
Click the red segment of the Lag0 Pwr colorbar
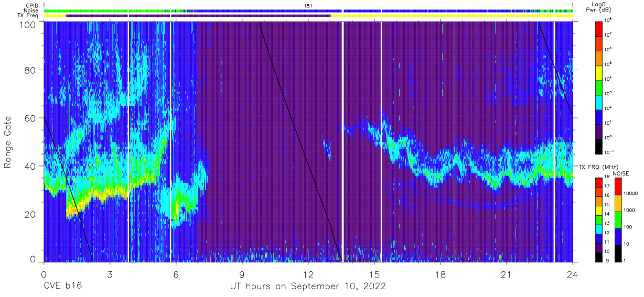(x=599, y=28)
